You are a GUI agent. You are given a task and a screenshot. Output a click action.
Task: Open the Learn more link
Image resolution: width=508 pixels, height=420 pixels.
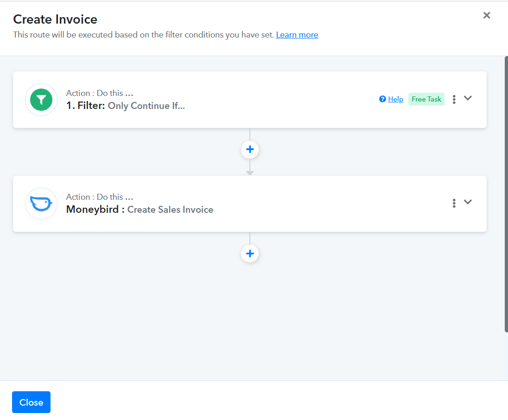point(297,35)
